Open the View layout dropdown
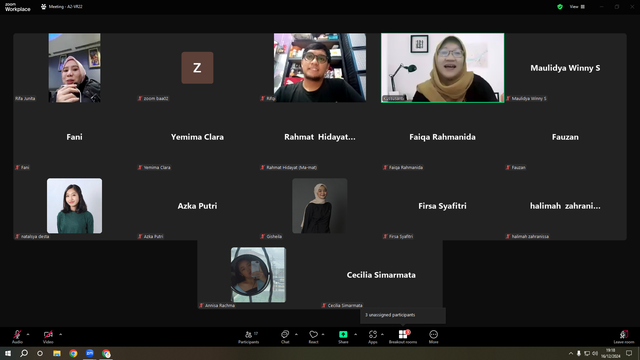The image size is (640, 360). (x=577, y=7)
